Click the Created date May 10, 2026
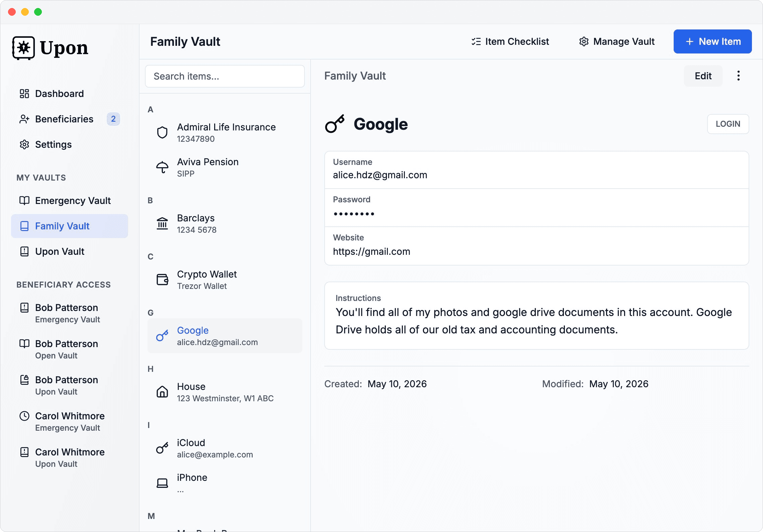The height and width of the screenshot is (532, 763). [x=397, y=384]
